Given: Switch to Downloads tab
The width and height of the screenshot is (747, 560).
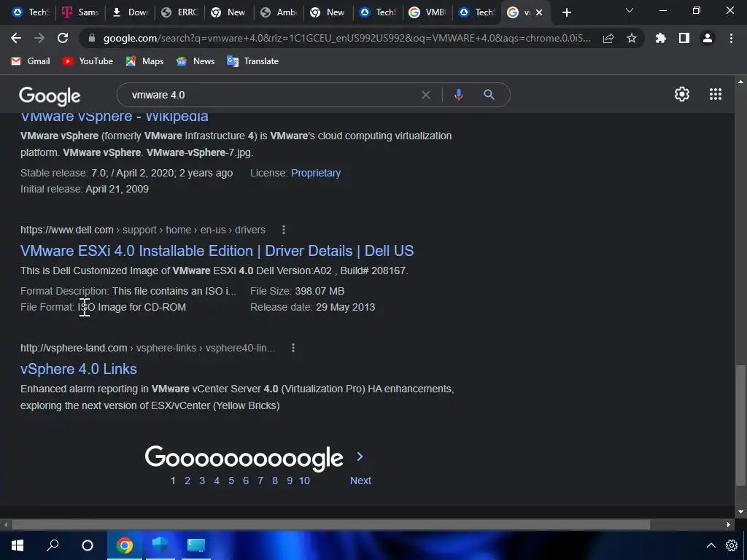Looking at the screenshot, I should (x=130, y=12).
